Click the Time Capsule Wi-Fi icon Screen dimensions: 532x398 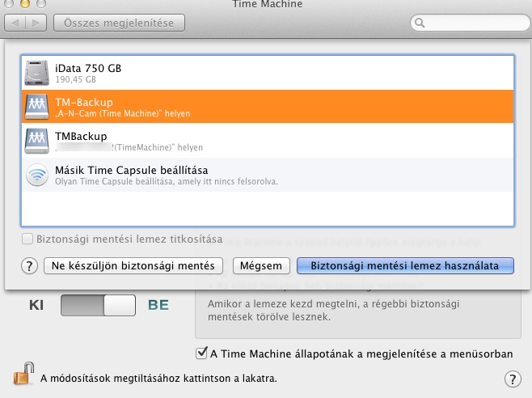pyautogui.click(x=37, y=175)
